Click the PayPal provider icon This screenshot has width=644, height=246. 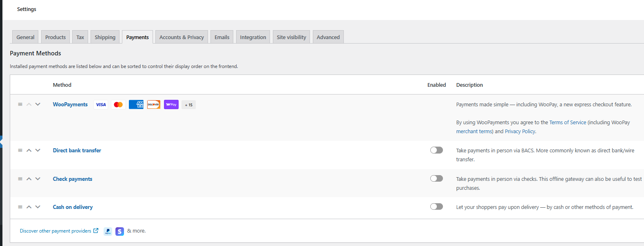coord(108,231)
